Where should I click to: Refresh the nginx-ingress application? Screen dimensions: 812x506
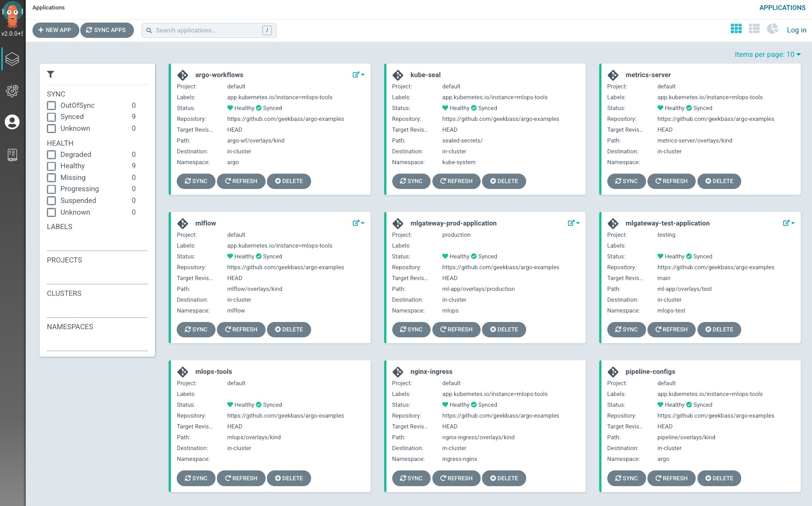coord(456,478)
